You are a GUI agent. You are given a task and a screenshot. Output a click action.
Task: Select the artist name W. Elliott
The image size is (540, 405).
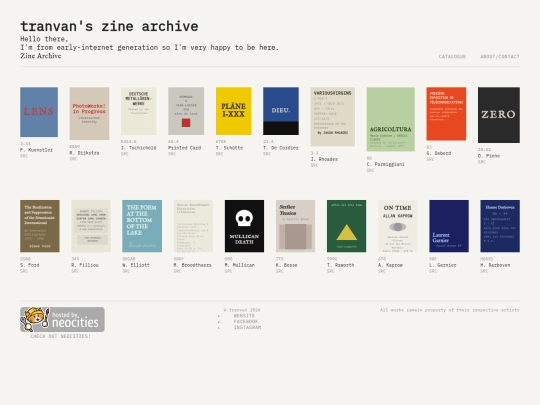[x=136, y=265]
